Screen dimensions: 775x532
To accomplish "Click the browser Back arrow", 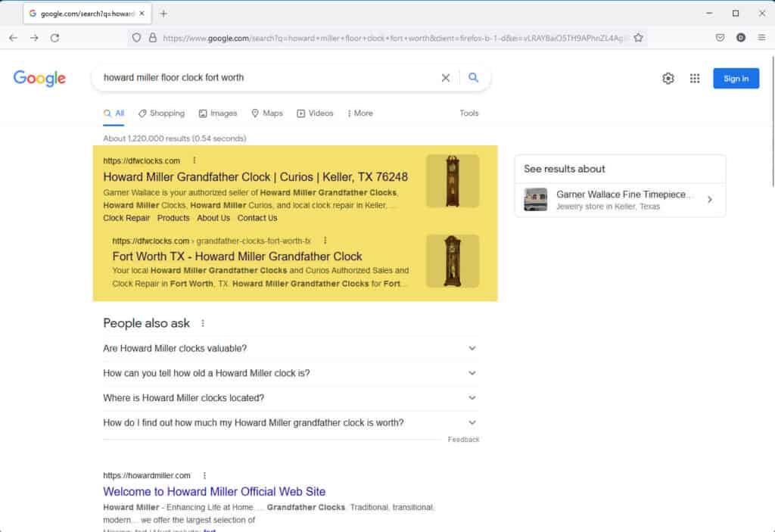I will tap(14, 38).
